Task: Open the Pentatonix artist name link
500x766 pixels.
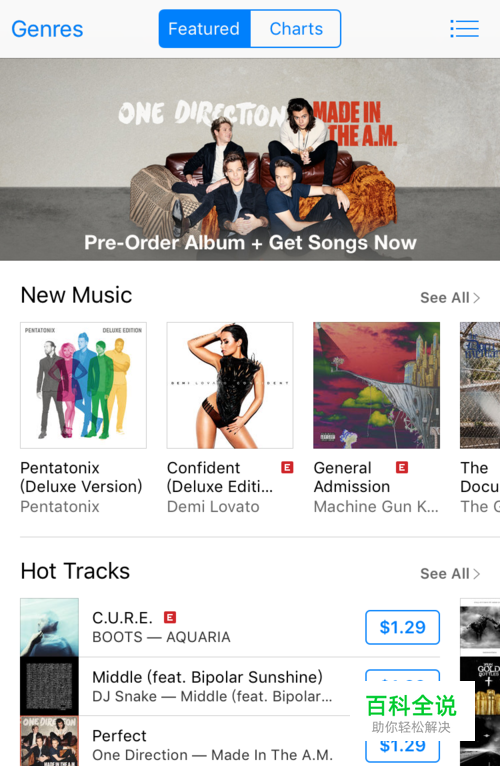Action: point(60,507)
